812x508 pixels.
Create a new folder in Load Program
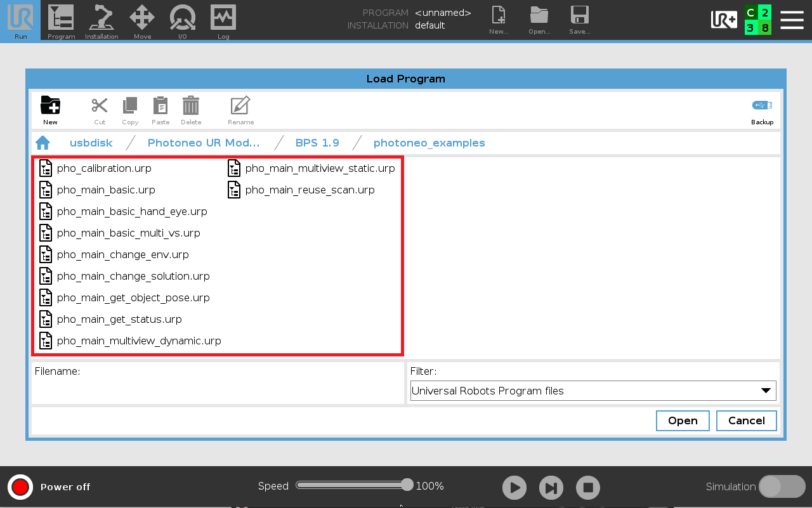coord(50,110)
